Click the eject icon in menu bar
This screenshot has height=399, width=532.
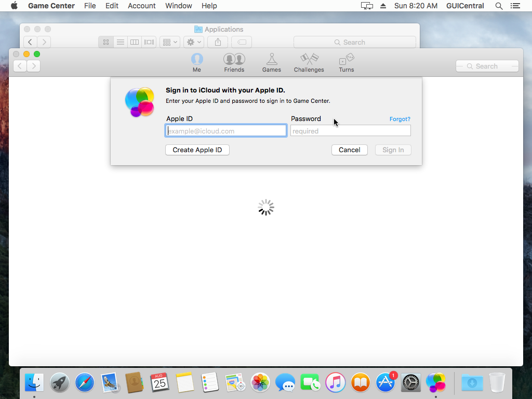[383, 6]
